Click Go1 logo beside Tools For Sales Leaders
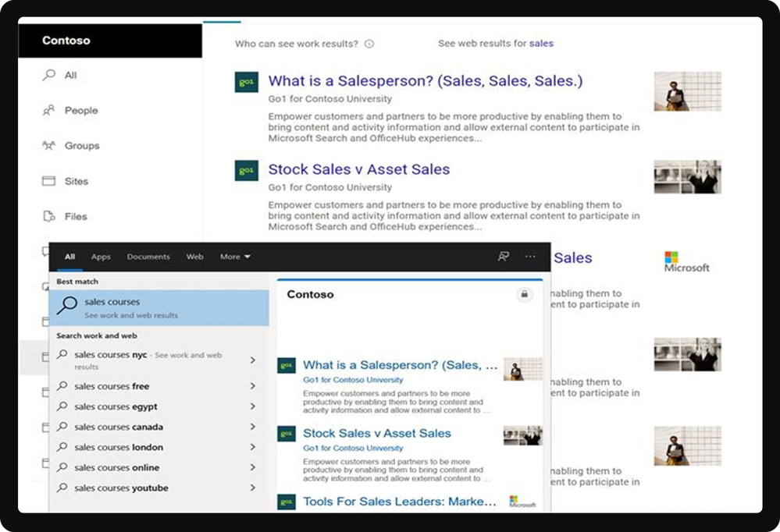The image size is (780, 532). click(287, 502)
